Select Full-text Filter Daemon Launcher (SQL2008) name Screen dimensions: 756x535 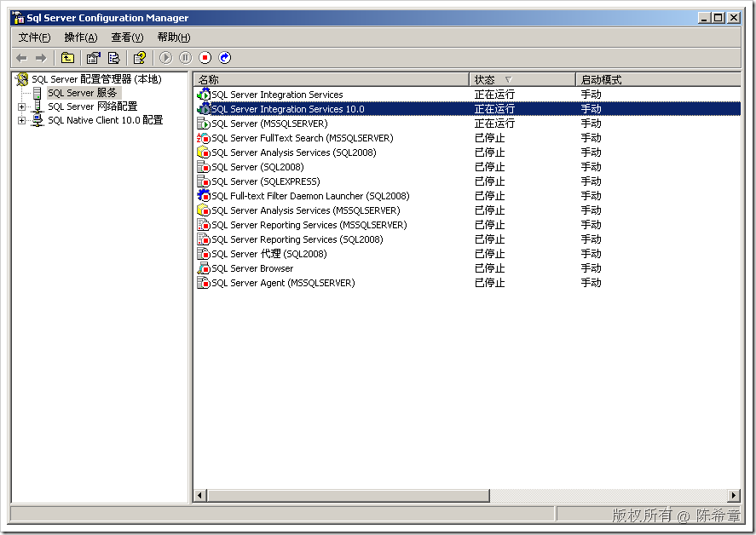tap(310, 196)
